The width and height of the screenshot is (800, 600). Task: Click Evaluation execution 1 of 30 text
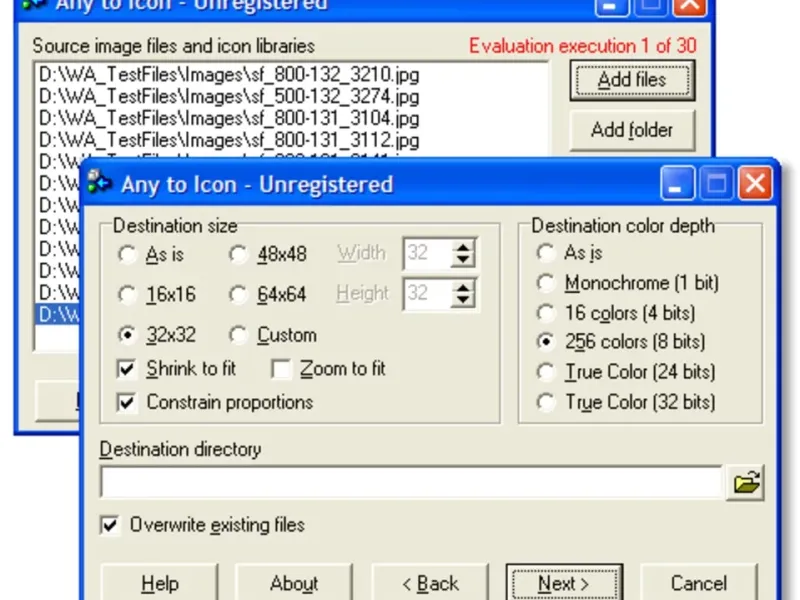[583, 46]
